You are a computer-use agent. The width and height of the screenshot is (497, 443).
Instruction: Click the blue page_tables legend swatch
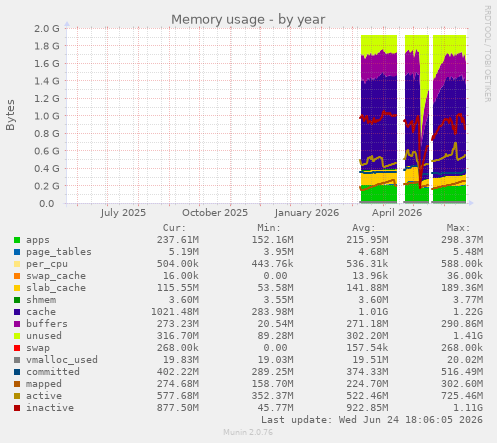(17, 252)
